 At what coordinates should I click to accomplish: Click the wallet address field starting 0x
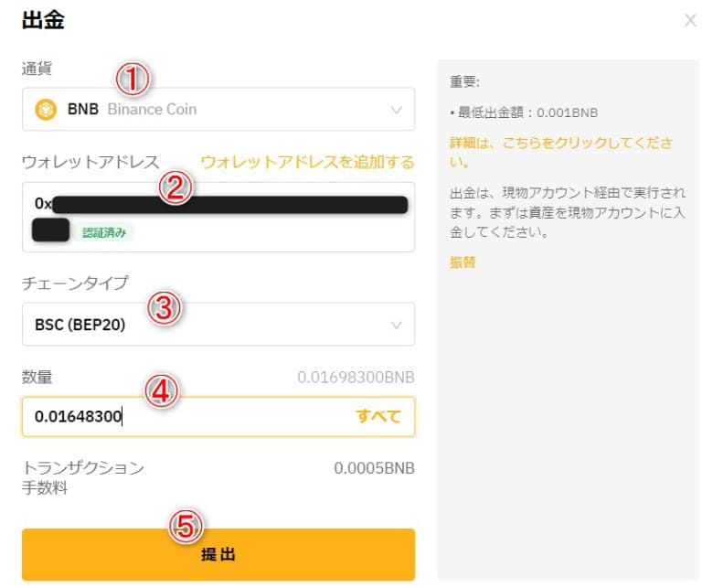(218, 217)
